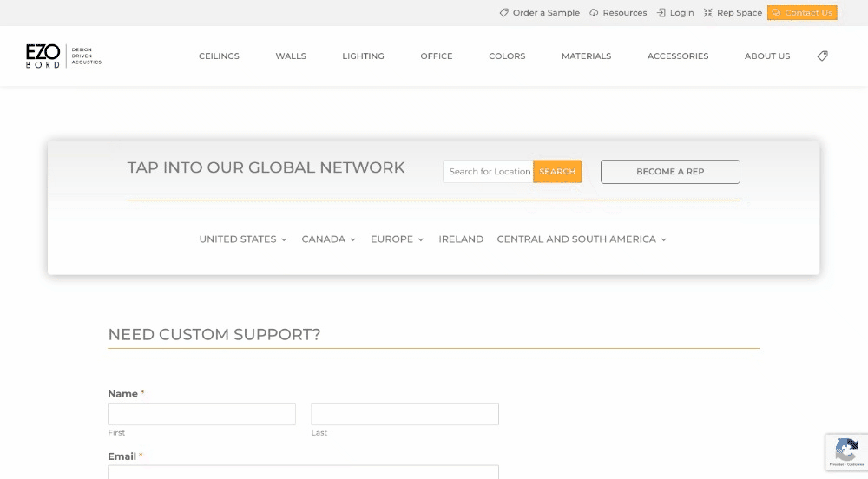This screenshot has height=479, width=868.
Task: Click the tag icon beside Order a Sample
Action: point(504,13)
